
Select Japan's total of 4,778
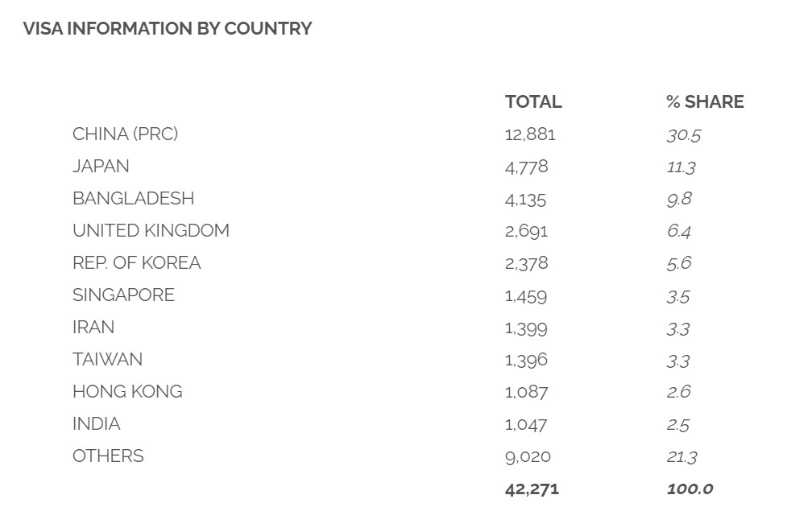(526, 167)
